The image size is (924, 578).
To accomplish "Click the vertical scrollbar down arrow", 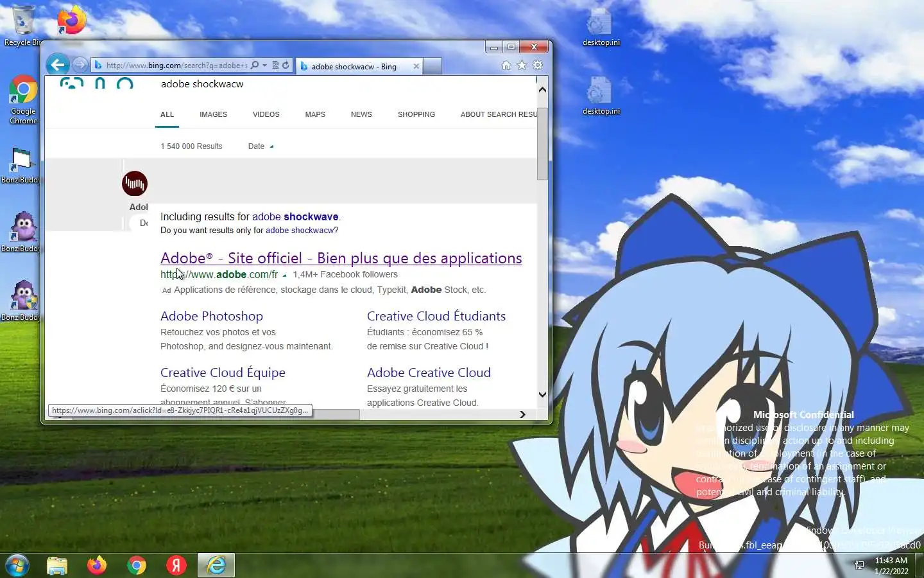I will click(x=542, y=394).
